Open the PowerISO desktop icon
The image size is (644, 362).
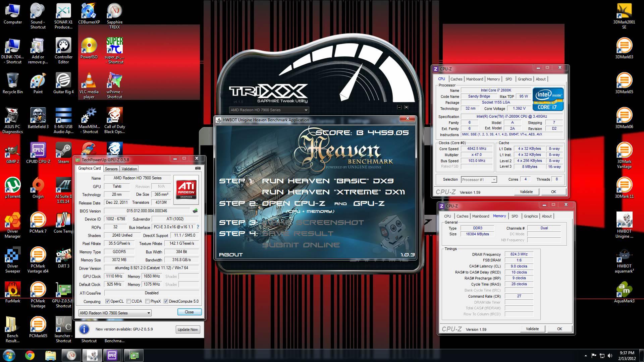(89, 49)
